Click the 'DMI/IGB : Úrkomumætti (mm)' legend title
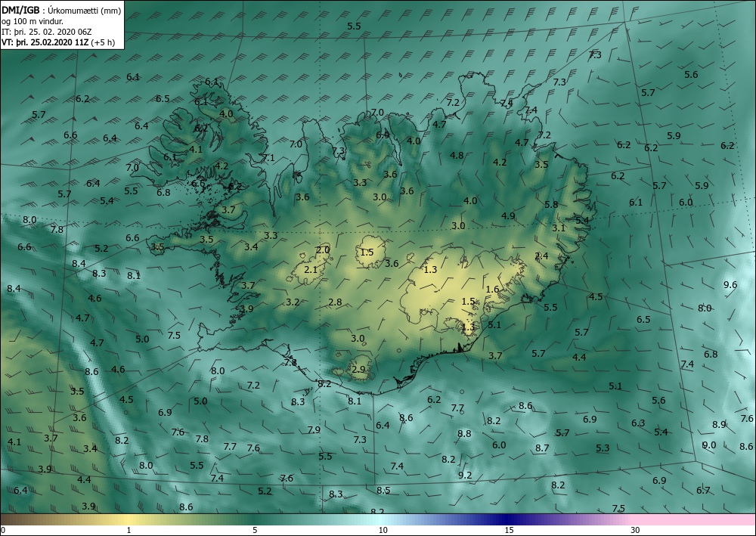This screenshot has height=536, width=756. (61, 10)
